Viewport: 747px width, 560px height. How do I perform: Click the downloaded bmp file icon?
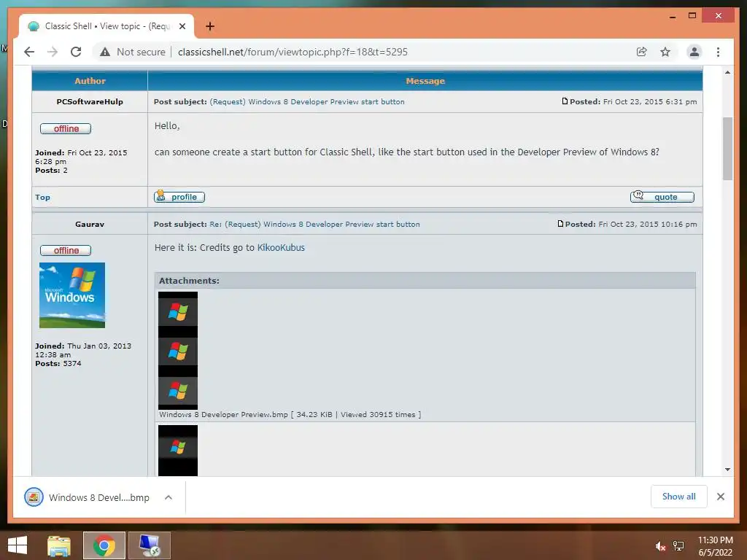(x=34, y=497)
